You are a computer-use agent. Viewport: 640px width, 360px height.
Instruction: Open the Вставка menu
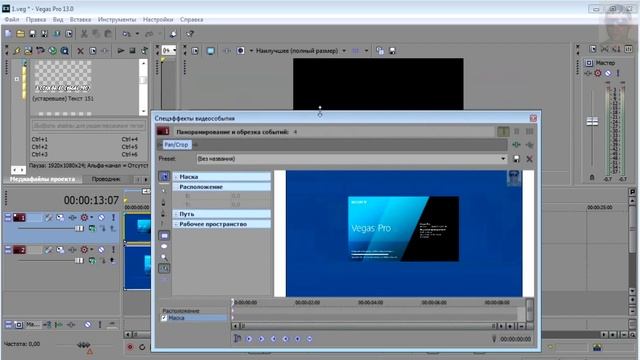pos(80,20)
